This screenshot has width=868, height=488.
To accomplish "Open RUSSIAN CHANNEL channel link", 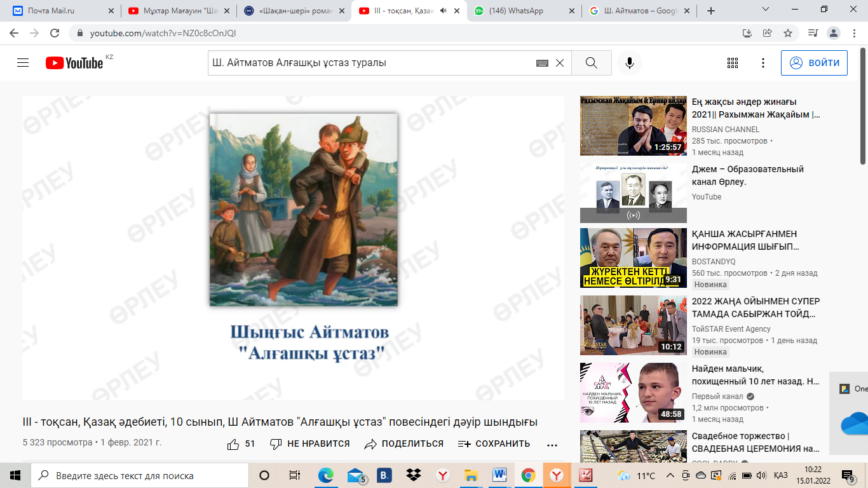I will pos(726,129).
